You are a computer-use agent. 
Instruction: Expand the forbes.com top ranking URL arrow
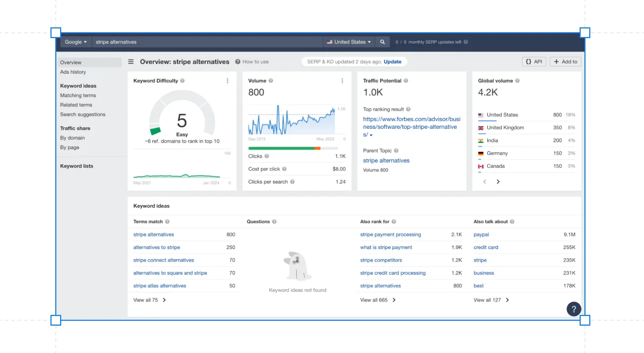[371, 135]
